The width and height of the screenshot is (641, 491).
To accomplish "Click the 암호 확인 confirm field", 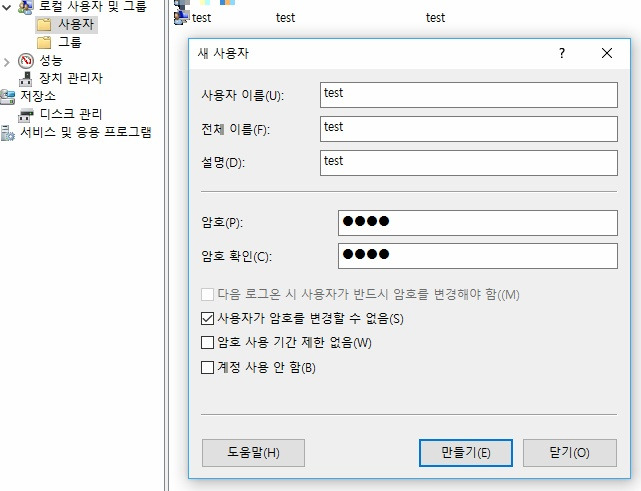I will click(x=477, y=256).
